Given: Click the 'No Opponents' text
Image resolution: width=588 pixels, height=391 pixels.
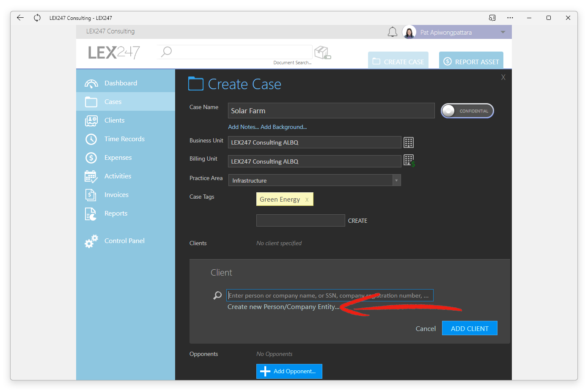Looking at the screenshot, I should pyautogui.click(x=275, y=354).
